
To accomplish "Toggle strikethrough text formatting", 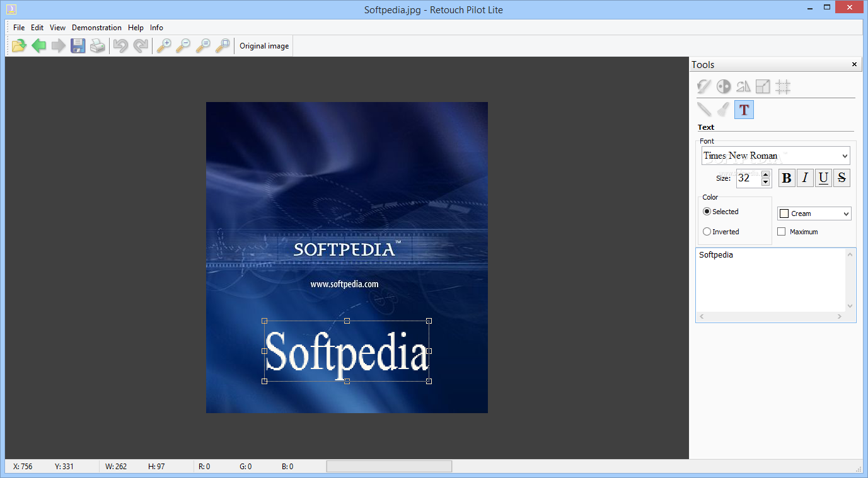I will pyautogui.click(x=842, y=178).
